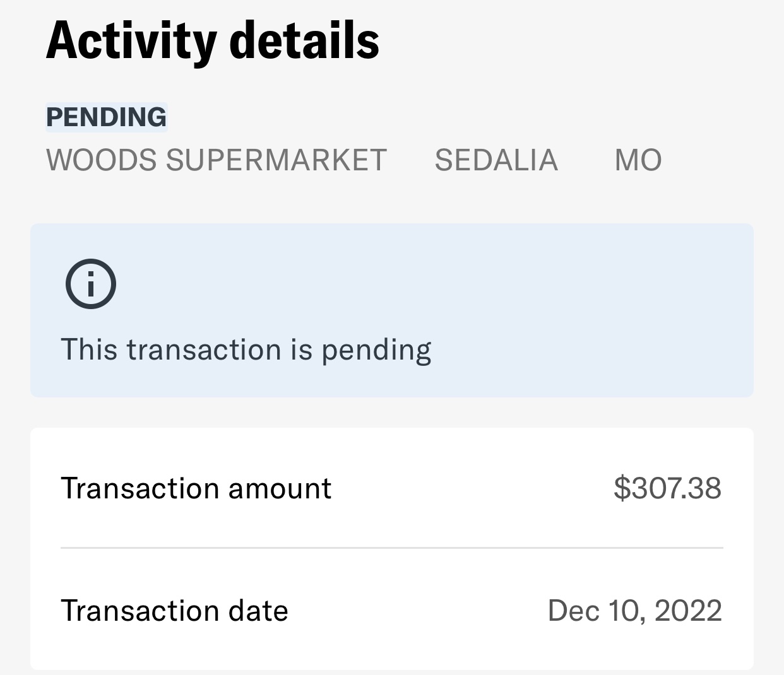Tap the Activity details heading
Image resolution: width=784 pixels, height=675 pixels.
(213, 41)
